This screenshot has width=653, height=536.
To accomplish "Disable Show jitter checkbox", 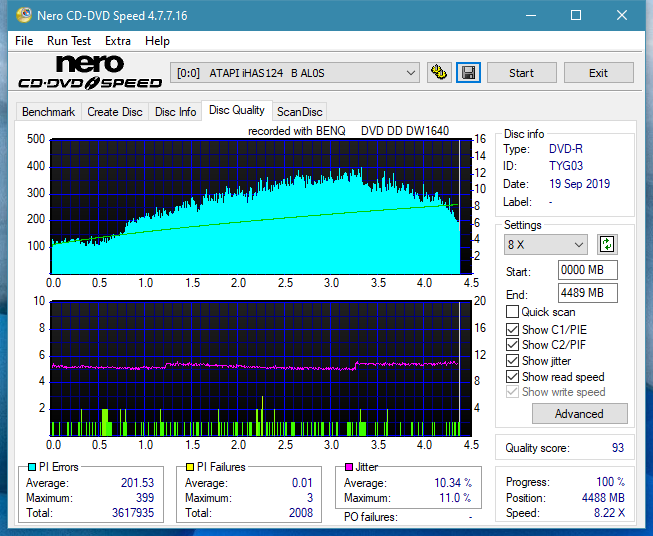I will [512, 361].
